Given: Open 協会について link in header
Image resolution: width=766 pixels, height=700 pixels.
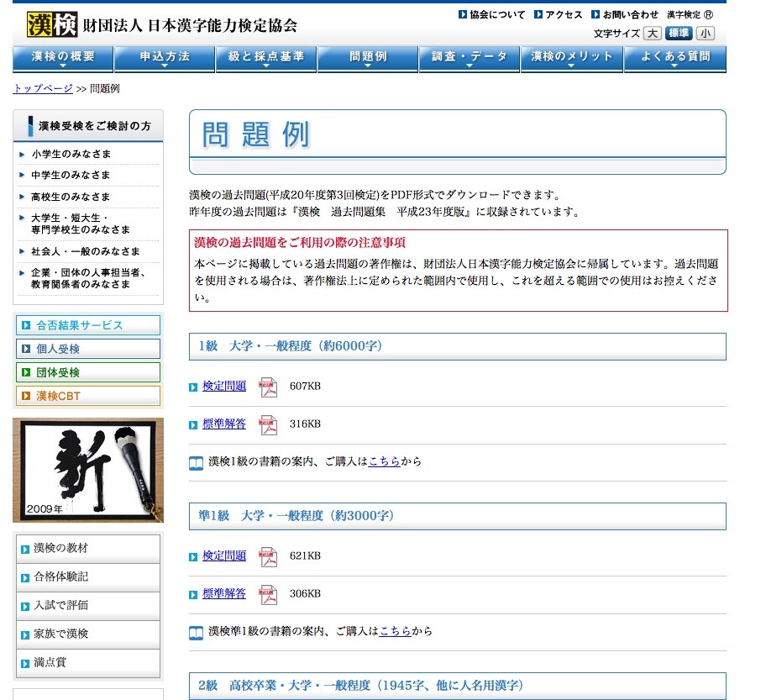Looking at the screenshot, I should 497,14.
